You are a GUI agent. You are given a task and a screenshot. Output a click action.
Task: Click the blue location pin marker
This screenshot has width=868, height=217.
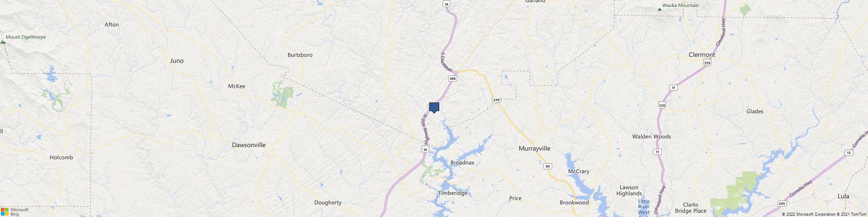pyautogui.click(x=434, y=108)
